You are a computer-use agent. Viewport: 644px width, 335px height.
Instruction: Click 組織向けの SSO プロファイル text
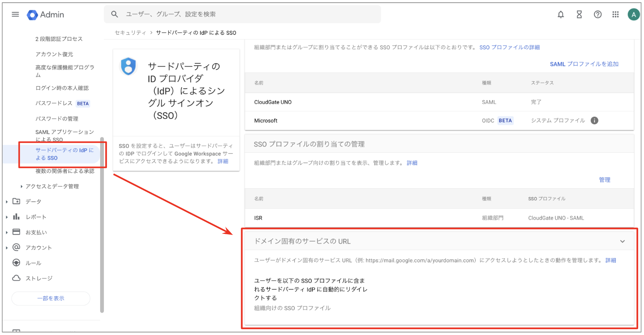point(292,308)
